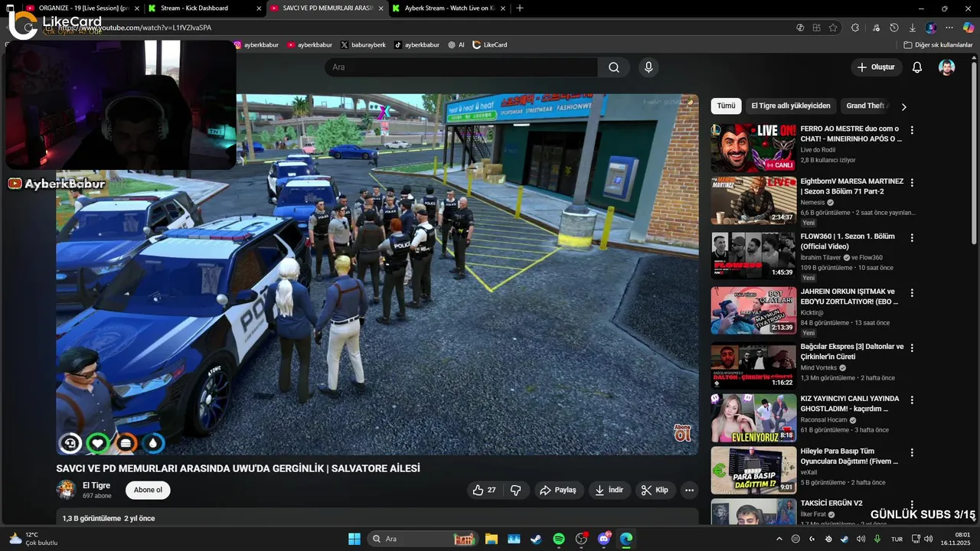
Task: Open the browser downloads icon
Action: tap(912, 28)
